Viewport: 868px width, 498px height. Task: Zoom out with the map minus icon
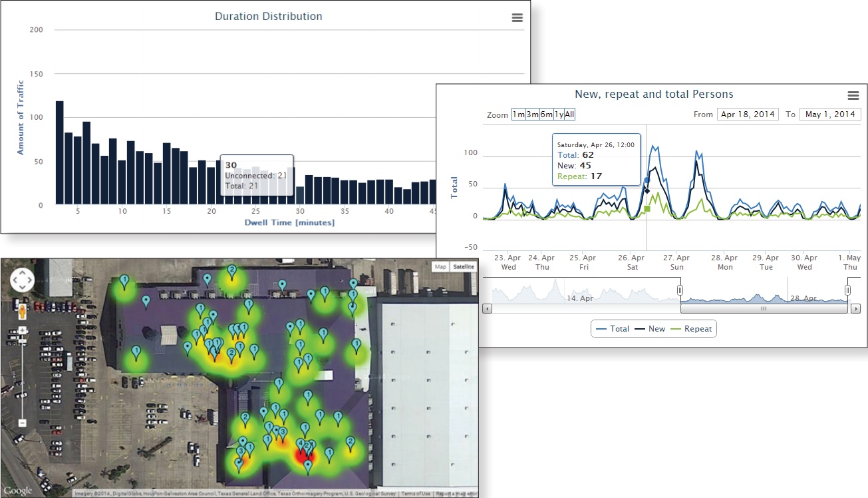[22, 423]
